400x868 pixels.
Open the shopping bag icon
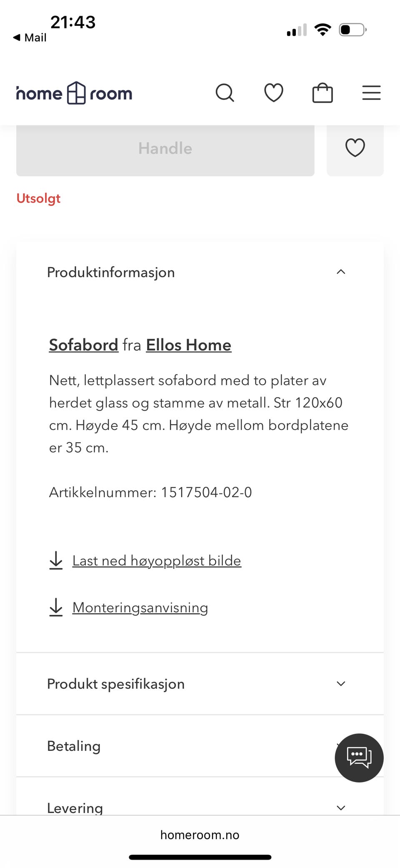[322, 93]
